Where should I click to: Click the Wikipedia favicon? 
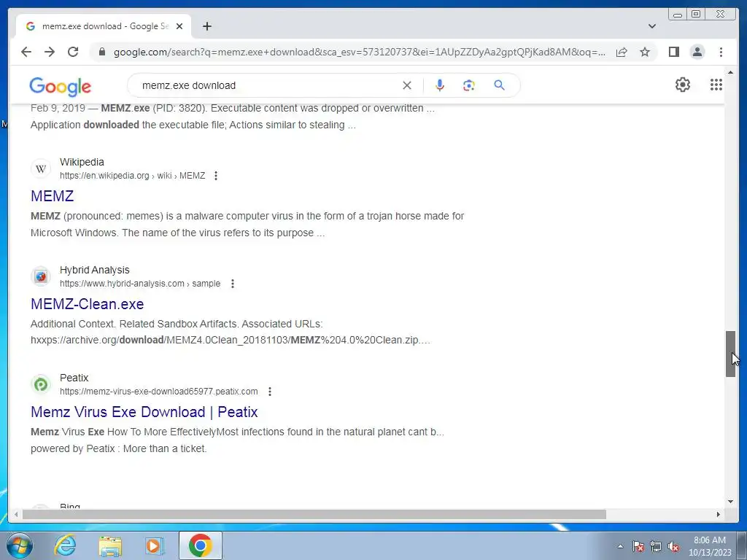[x=41, y=168]
